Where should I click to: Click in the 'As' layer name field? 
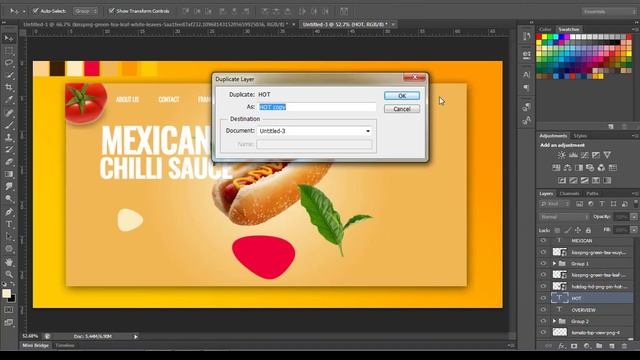tap(317, 107)
